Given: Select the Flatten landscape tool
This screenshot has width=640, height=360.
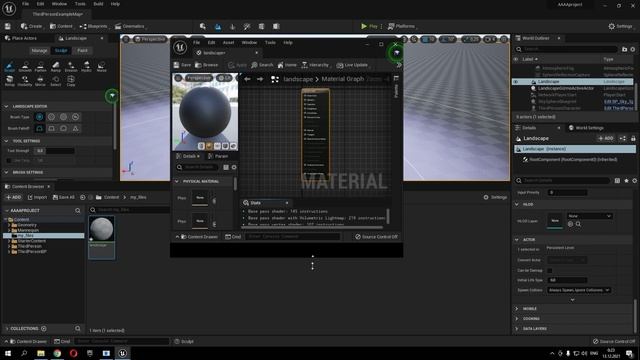Looking at the screenshot, I should pyautogui.click(x=40, y=67).
